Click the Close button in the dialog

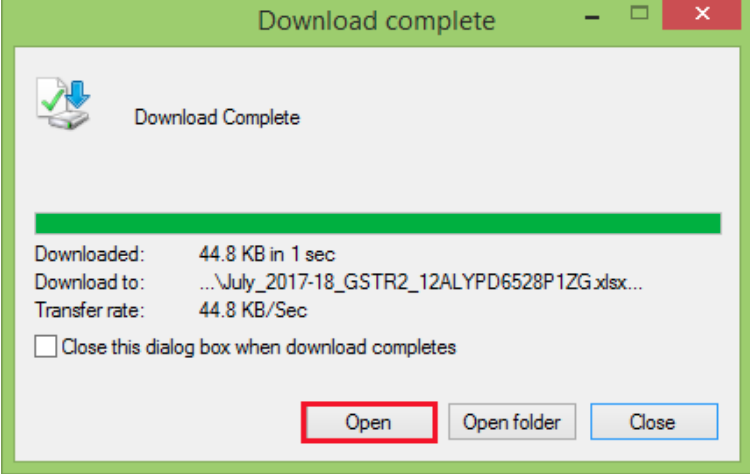click(x=654, y=422)
